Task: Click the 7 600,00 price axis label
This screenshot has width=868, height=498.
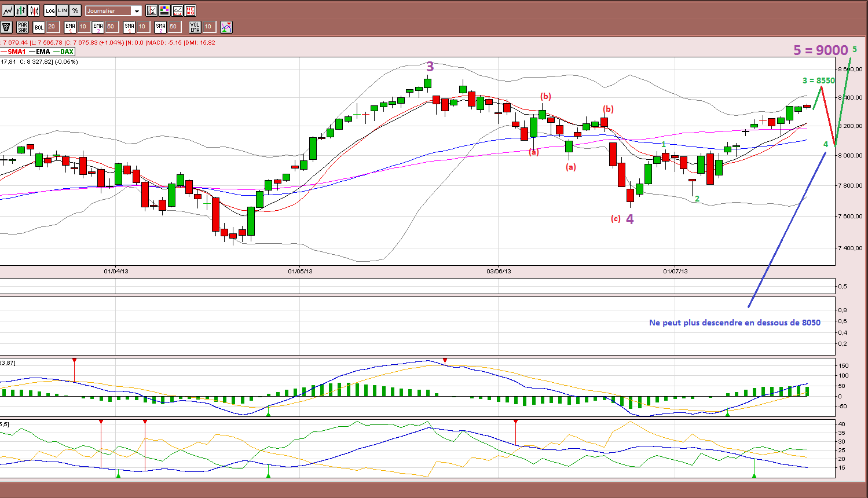Action: pos(851,216)
